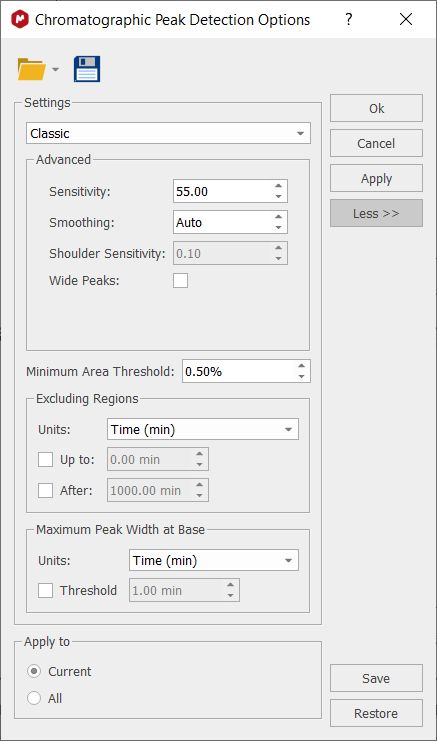
Task: Enable the Wide Peaks checkbox
Action: (x=180, y=280)
